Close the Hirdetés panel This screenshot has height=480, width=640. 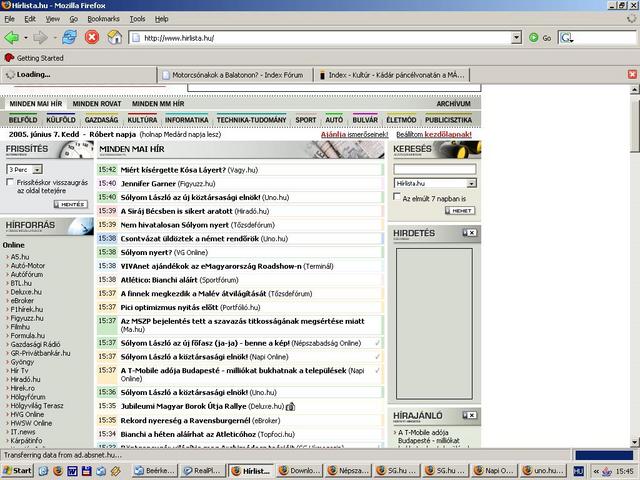(472, 233)
